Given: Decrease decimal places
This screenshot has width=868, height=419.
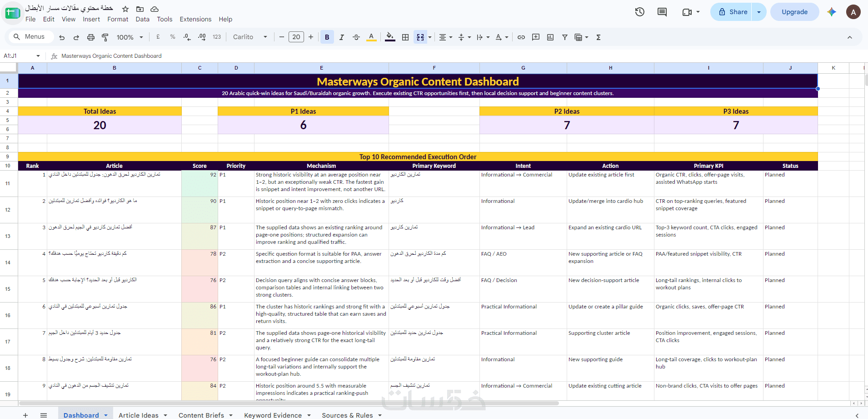Looking at the screenshot, I should point(187,37).
